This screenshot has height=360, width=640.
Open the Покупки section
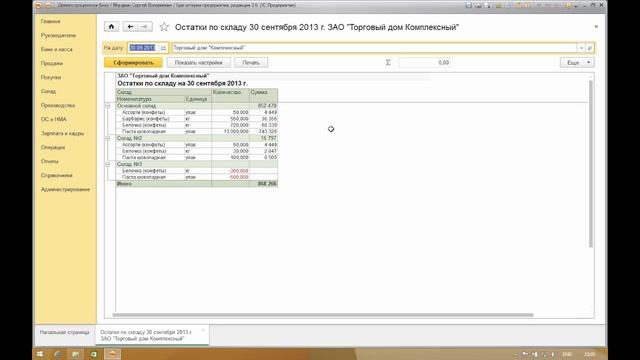(x=51, y=77)
